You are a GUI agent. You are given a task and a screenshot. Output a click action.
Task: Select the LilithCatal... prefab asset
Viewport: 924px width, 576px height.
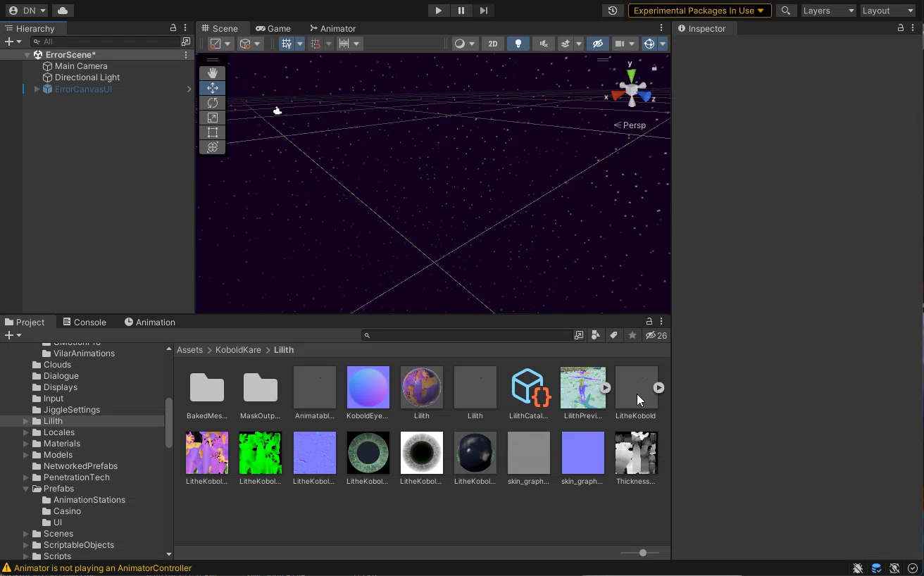[529, 393]
